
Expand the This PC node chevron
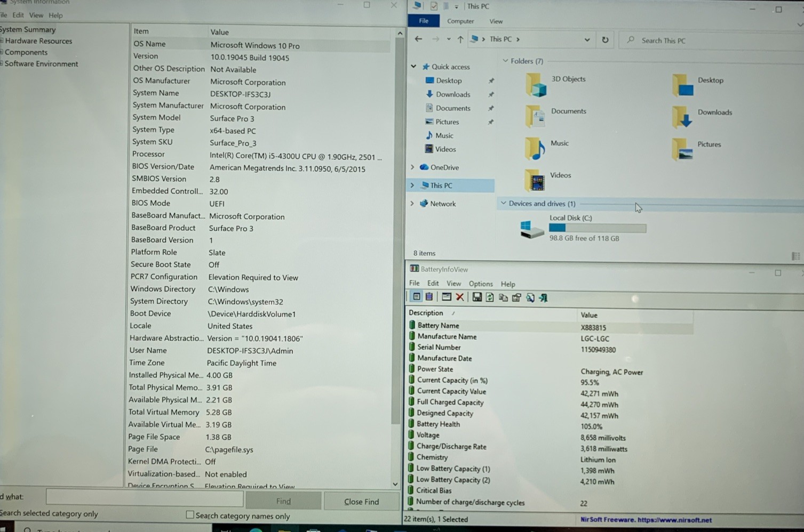point(412,186)
